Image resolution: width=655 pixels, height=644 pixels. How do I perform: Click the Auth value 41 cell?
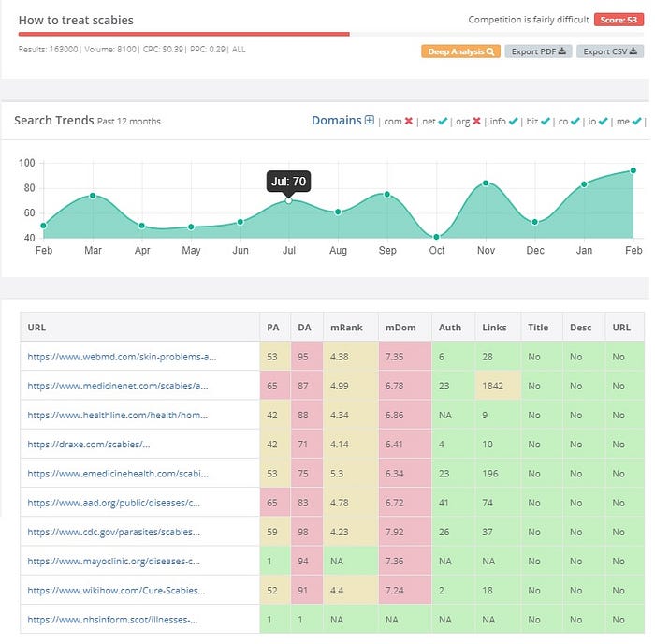(x=453, y=503)
